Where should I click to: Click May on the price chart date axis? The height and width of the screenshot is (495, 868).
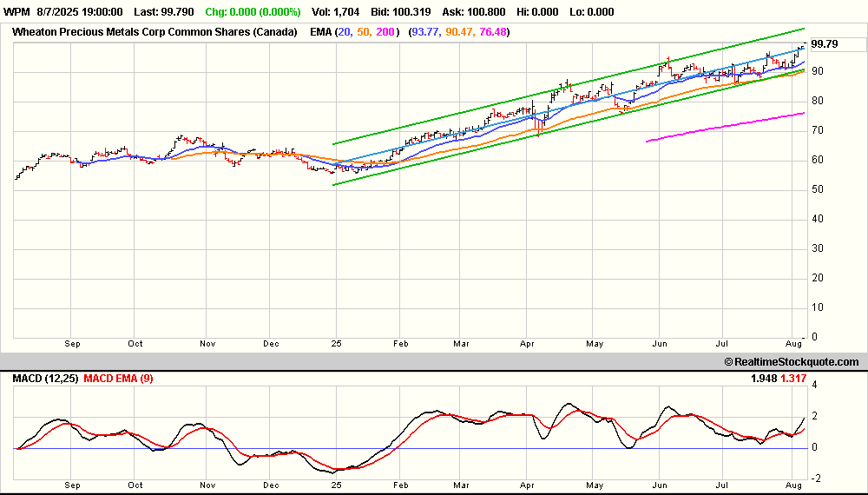(x=595, y=344)
